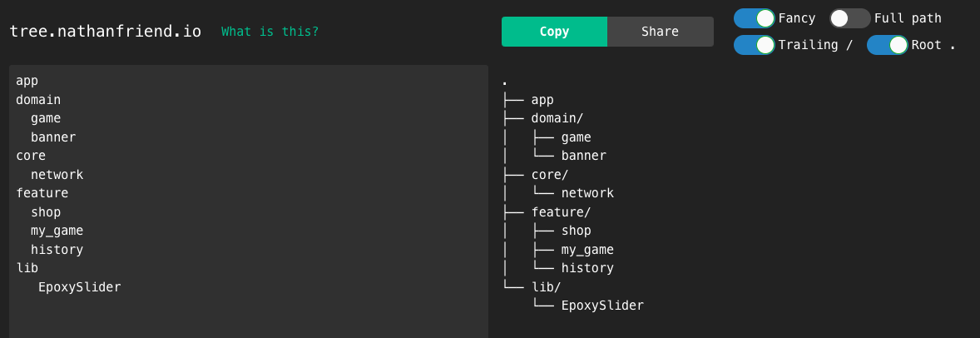
Task: Click 'core/' in the generated tree output
Action: [x=549, y=175]
